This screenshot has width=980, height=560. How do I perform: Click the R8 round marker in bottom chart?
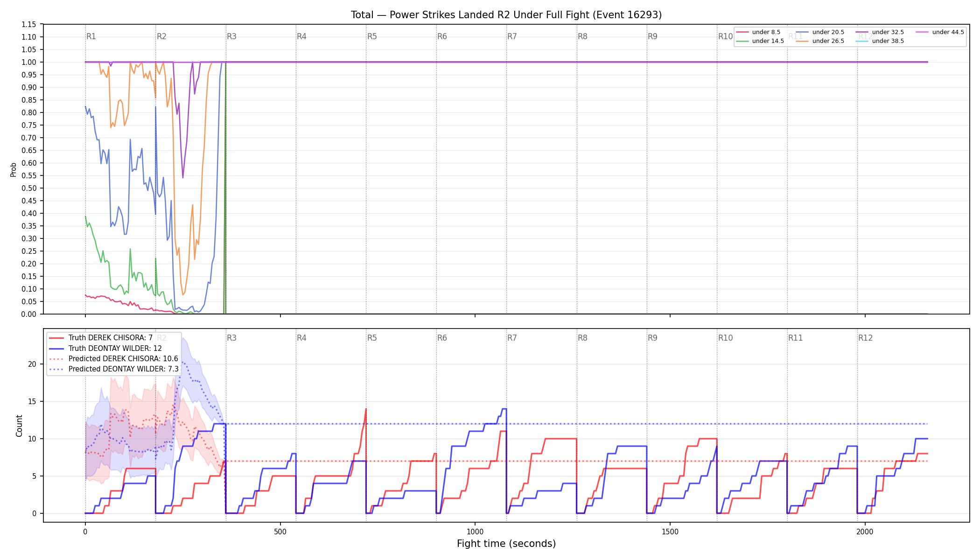(x=583, y=338)
